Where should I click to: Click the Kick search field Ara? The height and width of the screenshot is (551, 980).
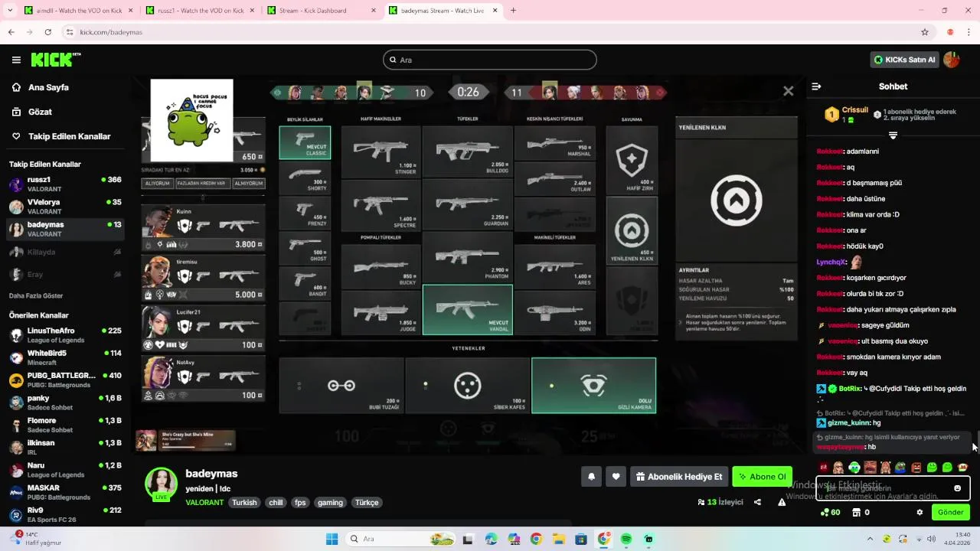tap(490, 60)
